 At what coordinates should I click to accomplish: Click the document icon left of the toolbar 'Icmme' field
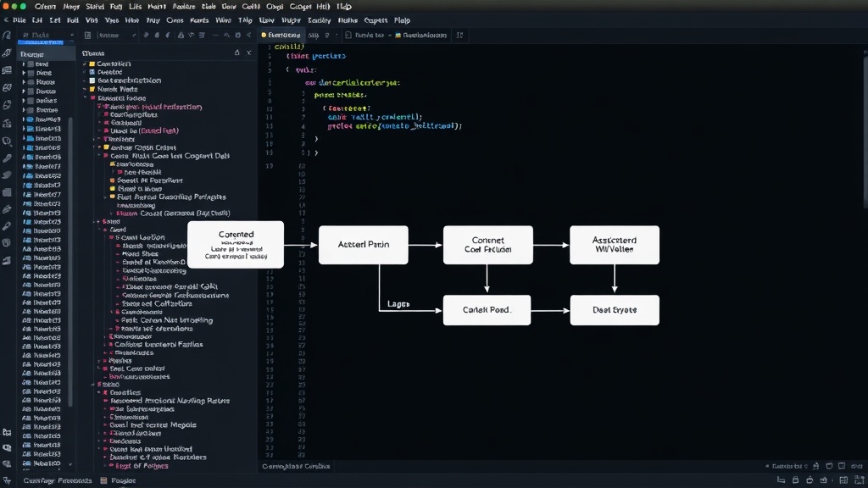pos(87,35)
